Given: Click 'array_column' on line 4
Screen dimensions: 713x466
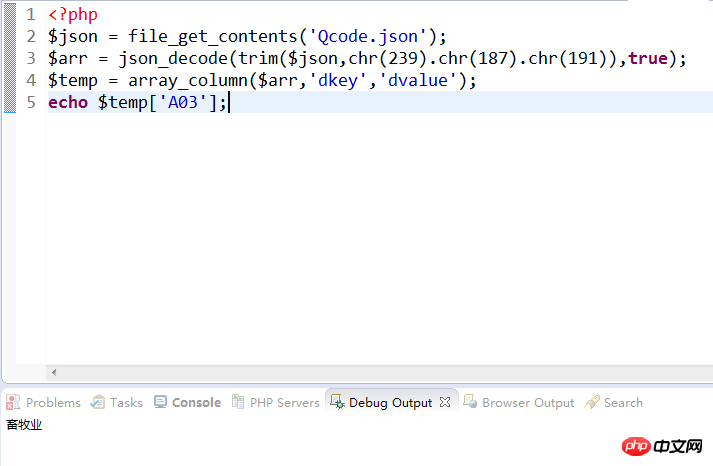Looking at the screenshot, I should pos(188,80).
